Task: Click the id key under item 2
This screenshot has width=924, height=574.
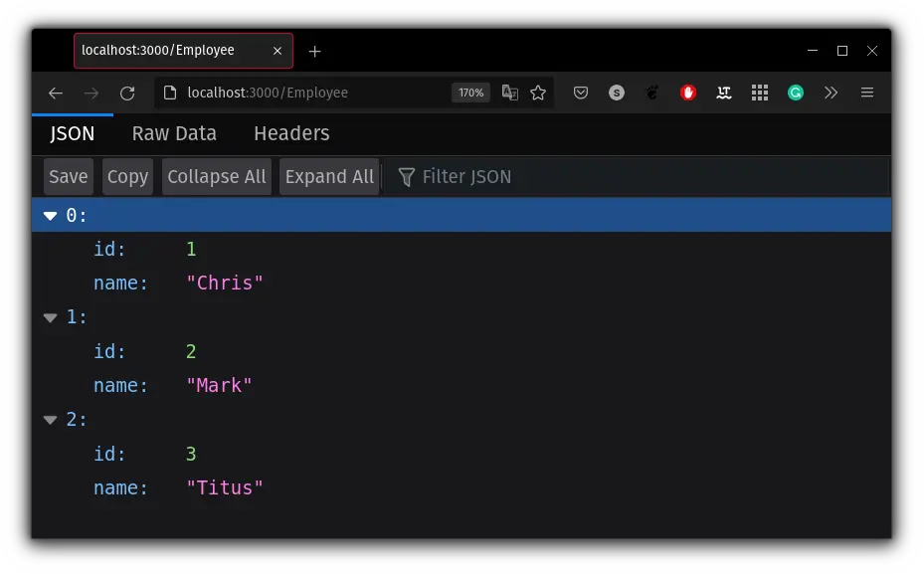Action: 109,454
